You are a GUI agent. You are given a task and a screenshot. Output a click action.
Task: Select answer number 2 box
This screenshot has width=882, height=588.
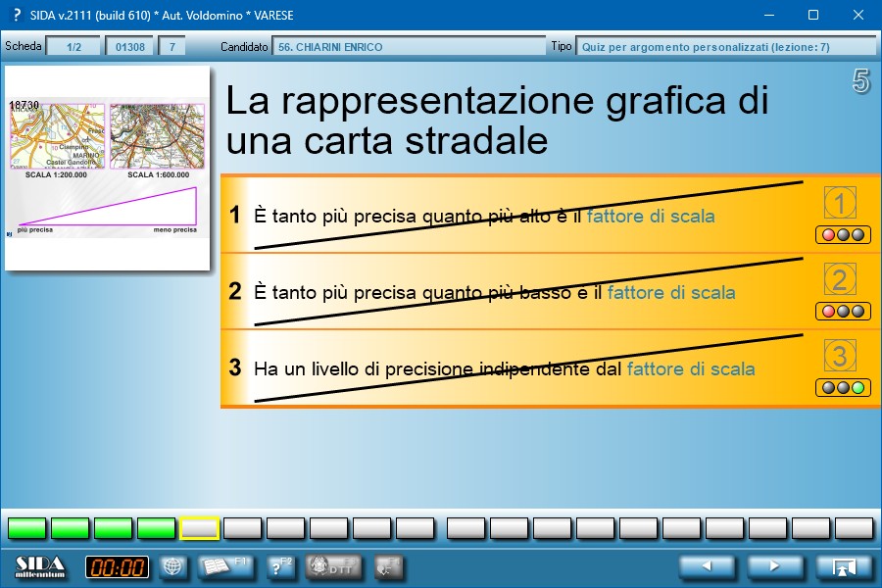tap(841, 279)
